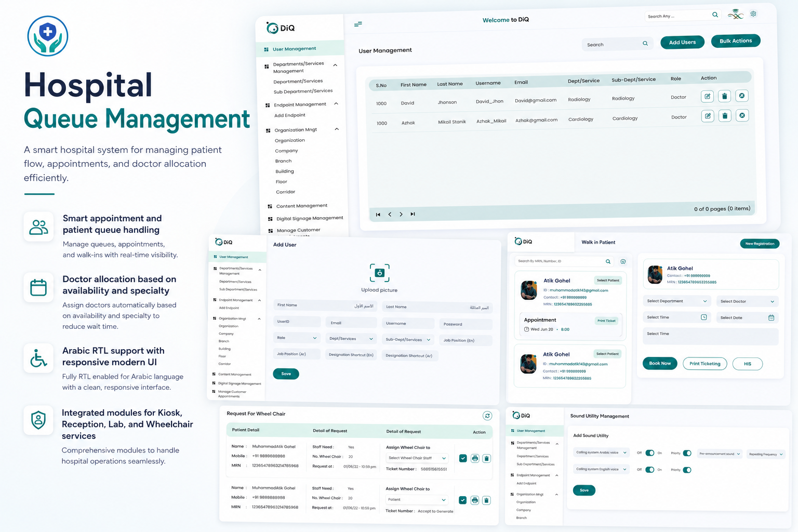Click the DiQ logo in the User Management sidebar

281,28
